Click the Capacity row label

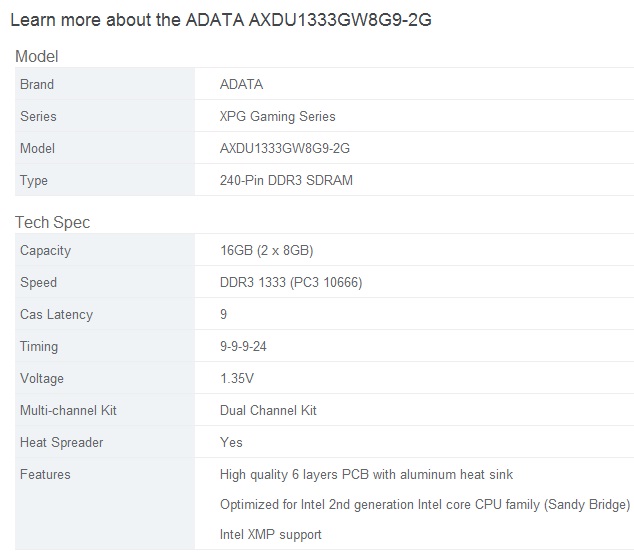[45, 251]
